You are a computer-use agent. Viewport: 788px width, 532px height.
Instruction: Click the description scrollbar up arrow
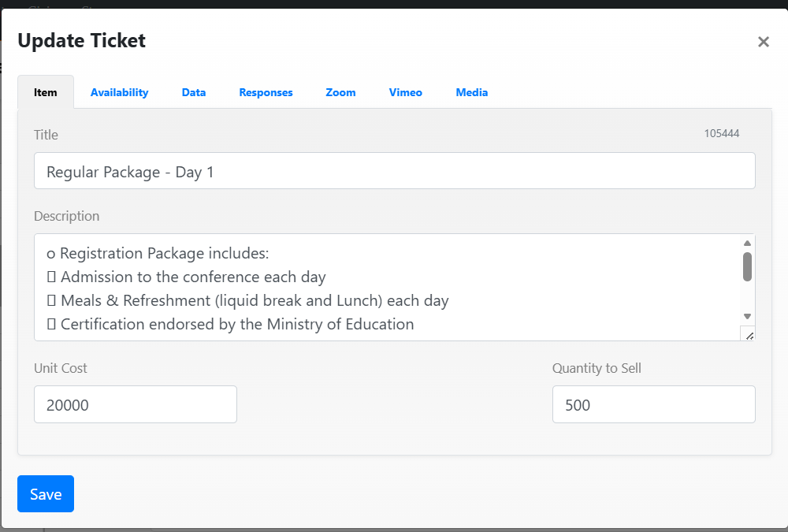coord(747,243)
